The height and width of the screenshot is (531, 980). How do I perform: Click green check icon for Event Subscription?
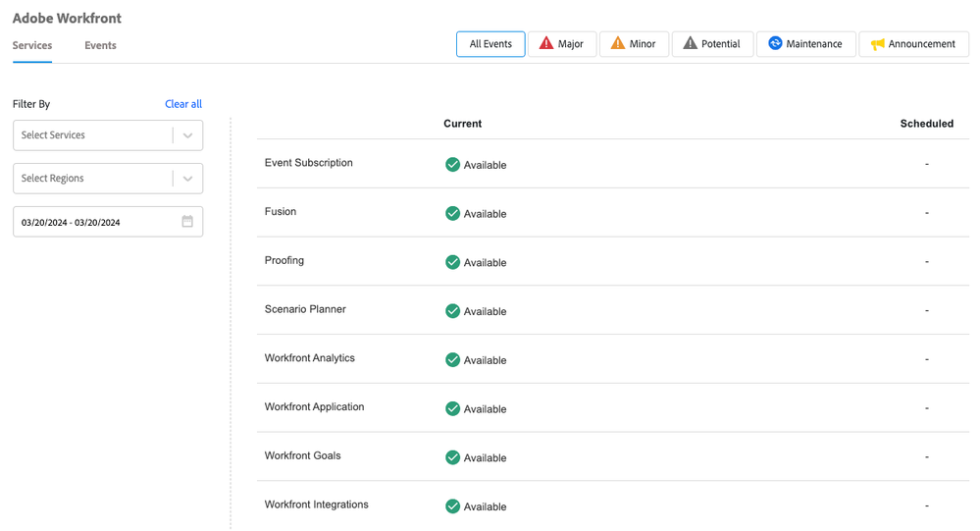[x=452, y=165]
